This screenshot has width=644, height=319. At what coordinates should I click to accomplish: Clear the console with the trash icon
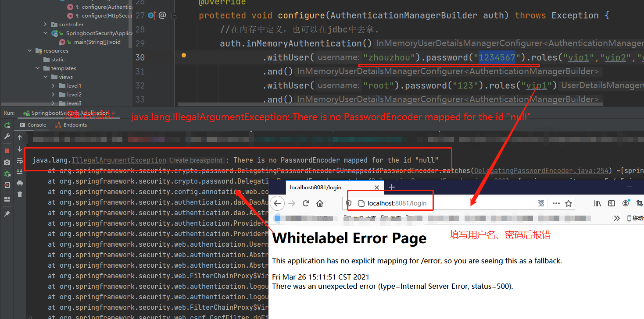click(20, 195)
